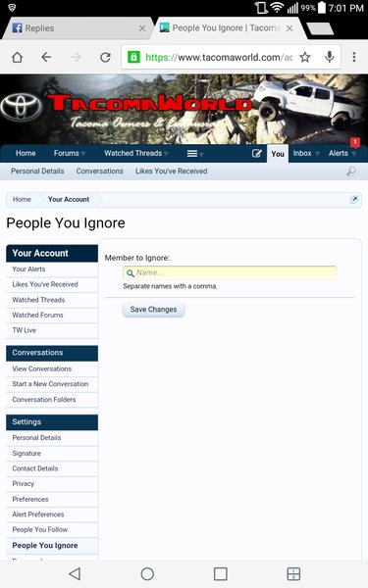Open the Alerts menu
The height and width of the screenshot is (588, 368).
[339, 153]
